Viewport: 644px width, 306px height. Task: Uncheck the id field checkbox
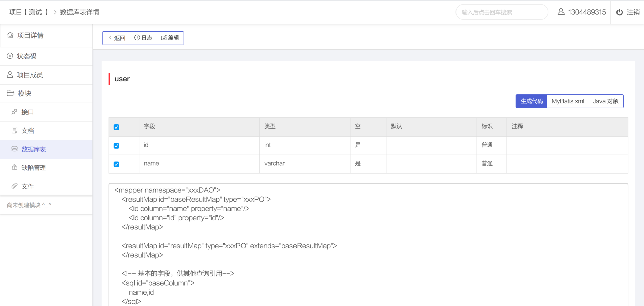[x=116, y=146]
